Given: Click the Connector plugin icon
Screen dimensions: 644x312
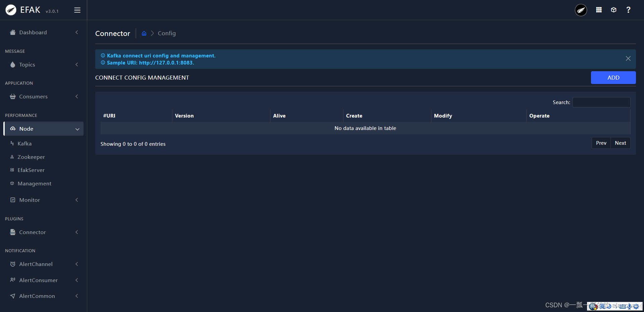Looking at the screenshot, I should click(x=13, y=232).
